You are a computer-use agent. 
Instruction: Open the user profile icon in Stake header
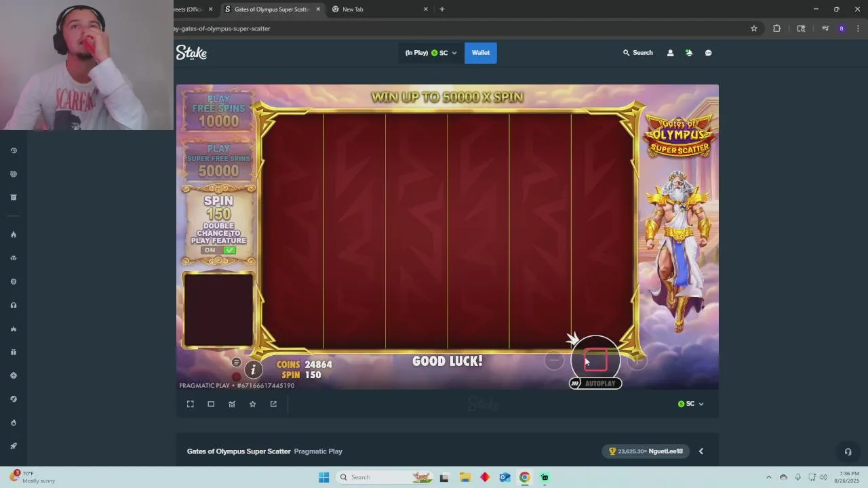[x=670, y=53]
